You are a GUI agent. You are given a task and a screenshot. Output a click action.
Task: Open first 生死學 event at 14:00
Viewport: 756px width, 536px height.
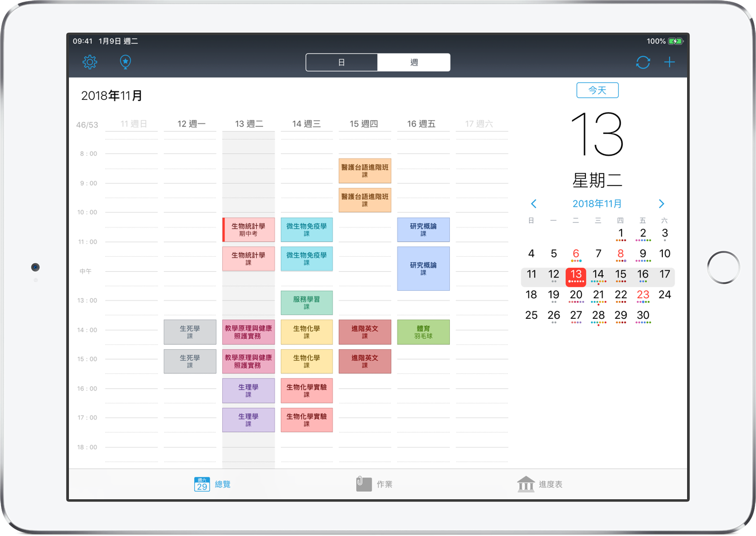coord(190,332)
